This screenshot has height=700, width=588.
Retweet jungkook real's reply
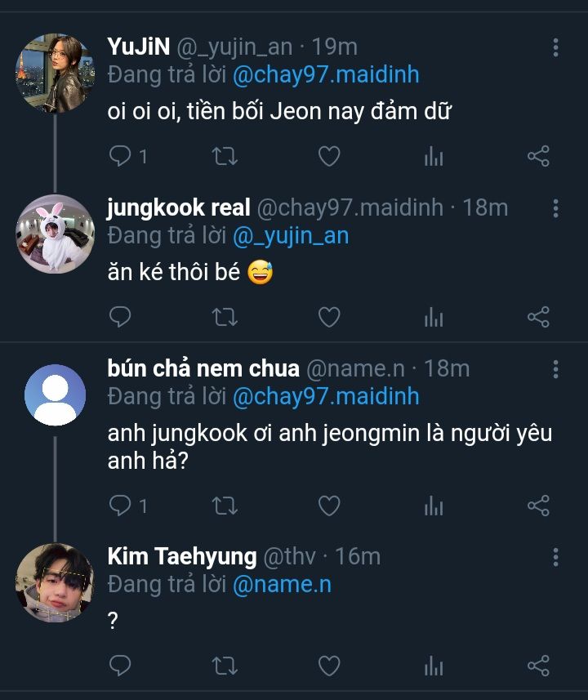pyautogui.click(x=225, y=317)
